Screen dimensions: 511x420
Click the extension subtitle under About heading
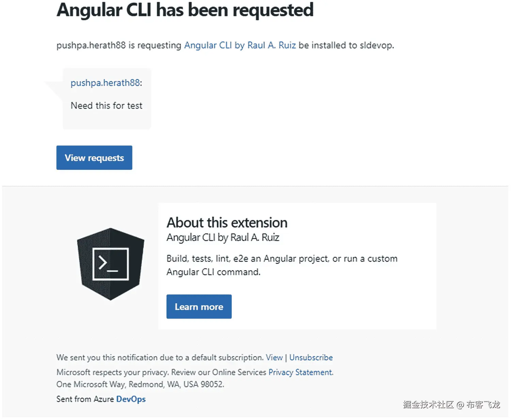tap(223, 237)
